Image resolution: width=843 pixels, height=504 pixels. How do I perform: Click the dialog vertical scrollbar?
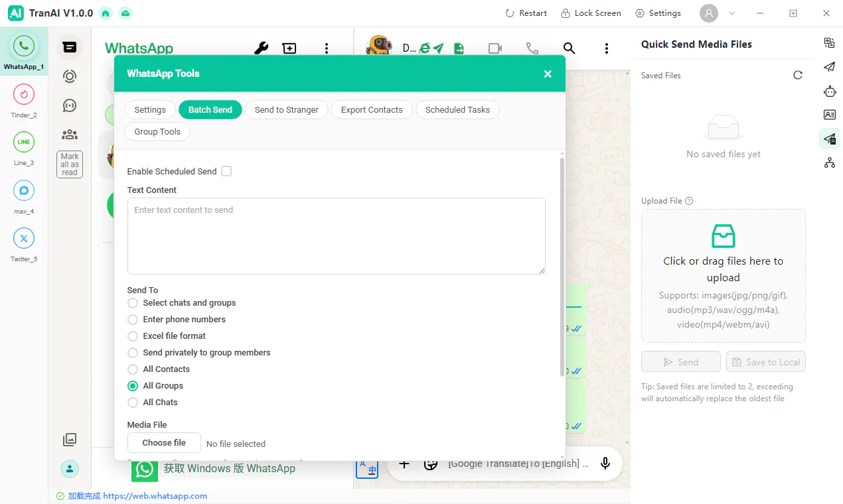(x=562, y=267)
